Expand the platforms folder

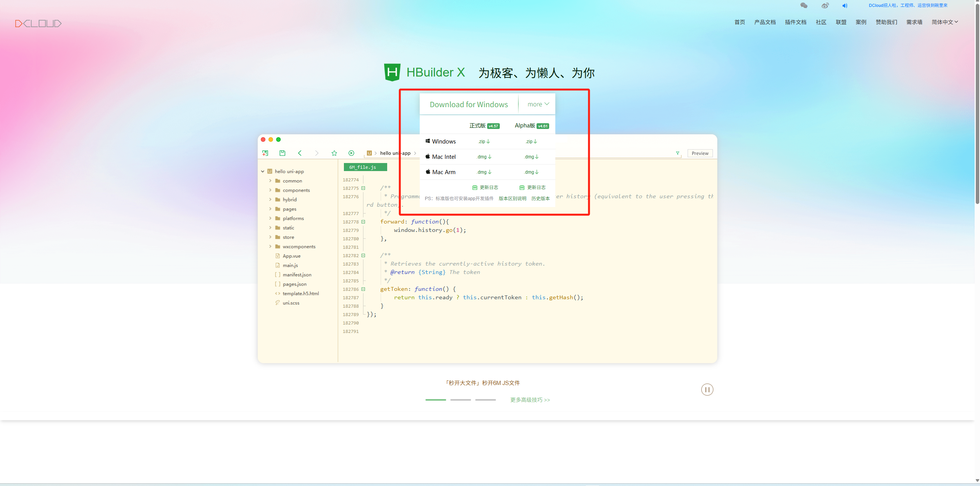pyautogui.click(x=270, y=218)
